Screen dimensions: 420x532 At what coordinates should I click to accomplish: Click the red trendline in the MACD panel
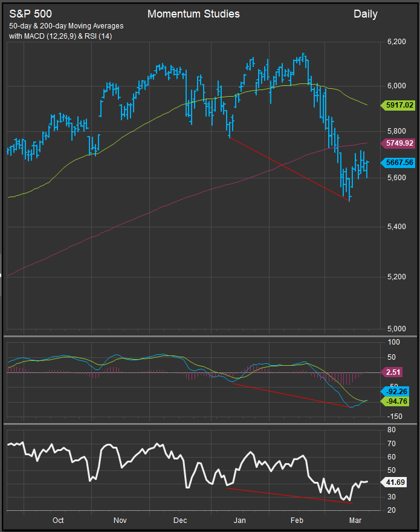tap(291, 395)
